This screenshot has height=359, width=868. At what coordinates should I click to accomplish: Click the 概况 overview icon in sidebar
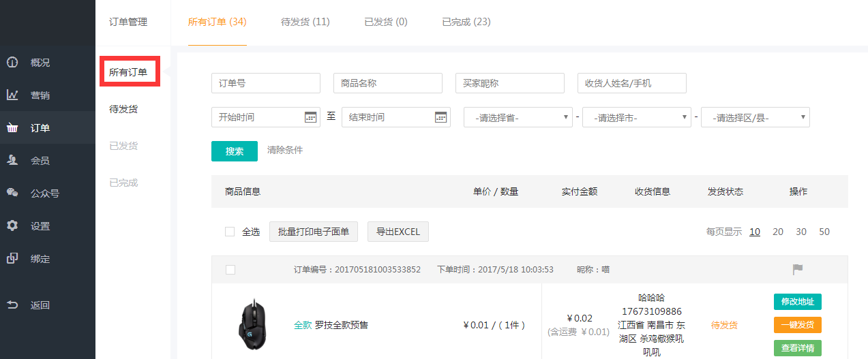pos(12,63)
